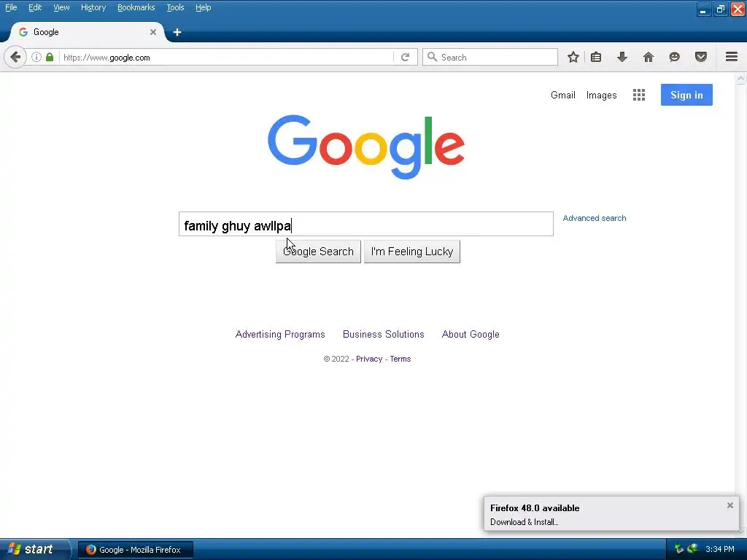
Task: Open the Google apps grid icon
Action: pyautogui.click(x=639, y=95)
